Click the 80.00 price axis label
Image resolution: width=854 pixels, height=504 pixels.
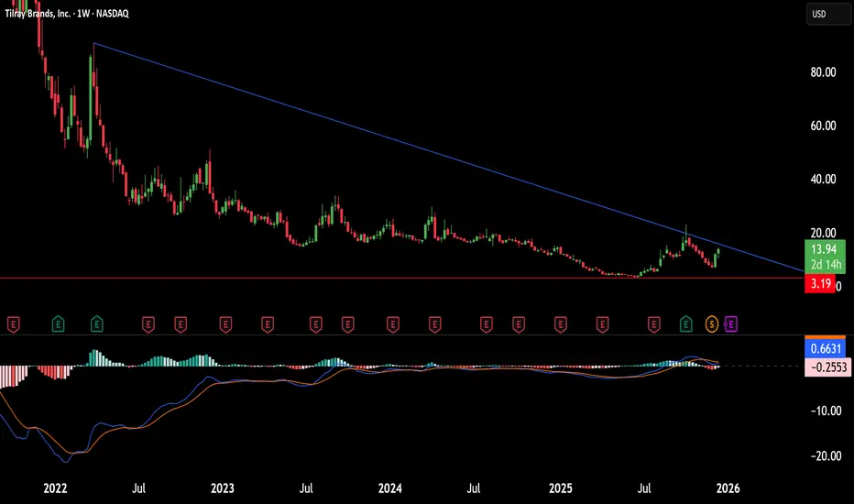[x=823, y=72]
